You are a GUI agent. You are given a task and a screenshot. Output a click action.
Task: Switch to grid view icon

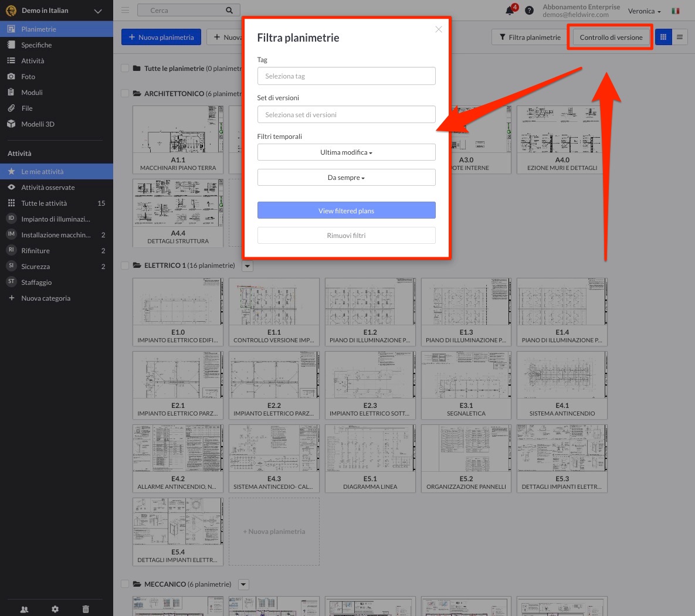pyautogui.click(x=663, y=37)
